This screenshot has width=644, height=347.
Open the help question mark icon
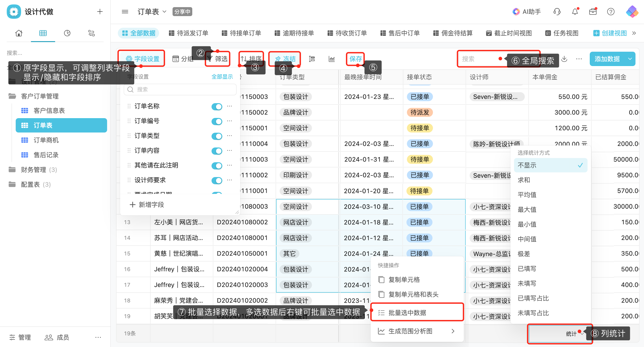(610, 11)
